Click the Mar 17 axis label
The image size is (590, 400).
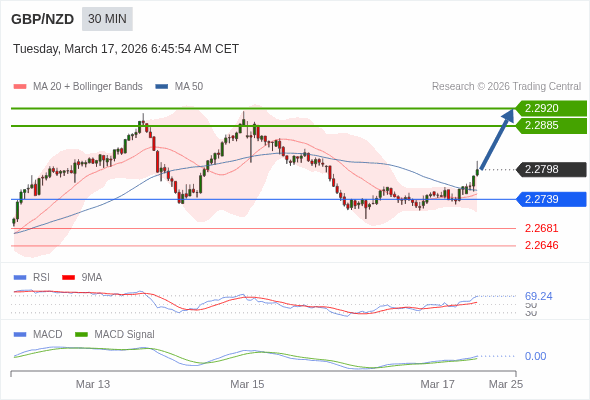click(x=437, y=384)
